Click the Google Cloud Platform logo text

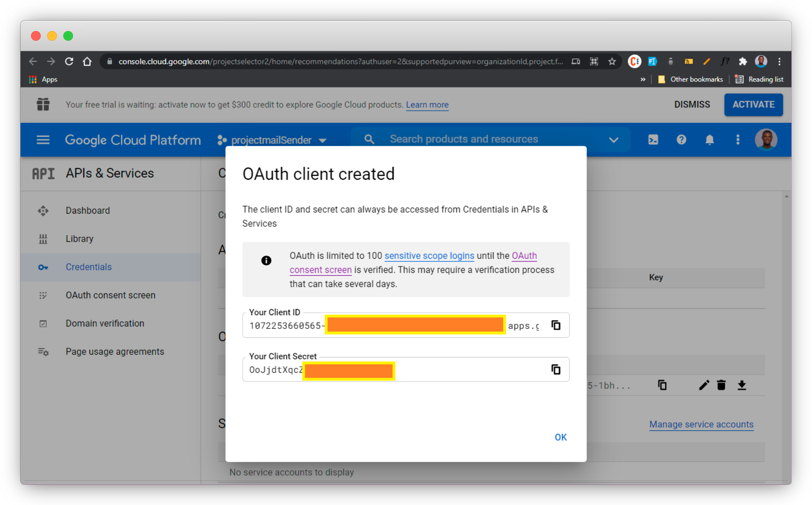point(133,140)
